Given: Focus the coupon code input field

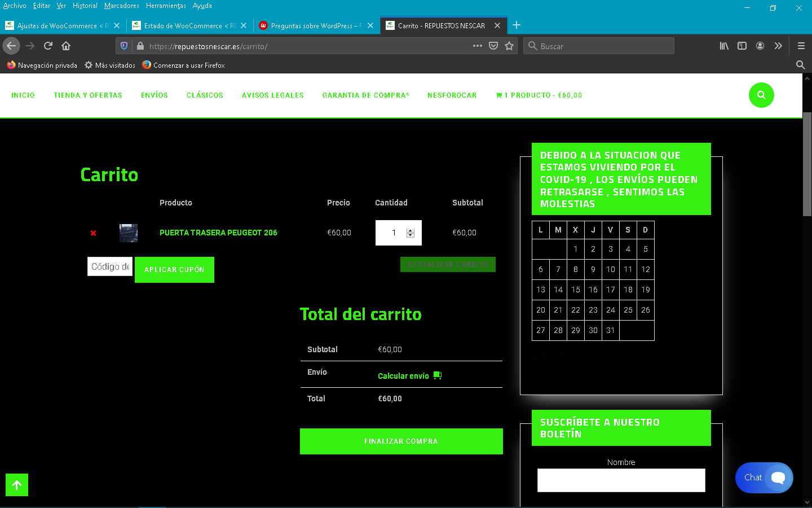Looking at the screenshot, I should tap(110, 266).
